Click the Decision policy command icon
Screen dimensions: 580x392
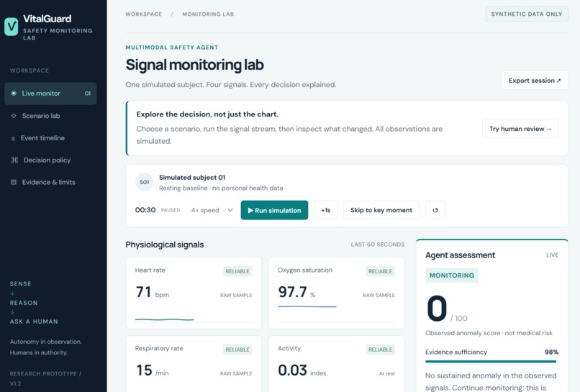[14, 160]
